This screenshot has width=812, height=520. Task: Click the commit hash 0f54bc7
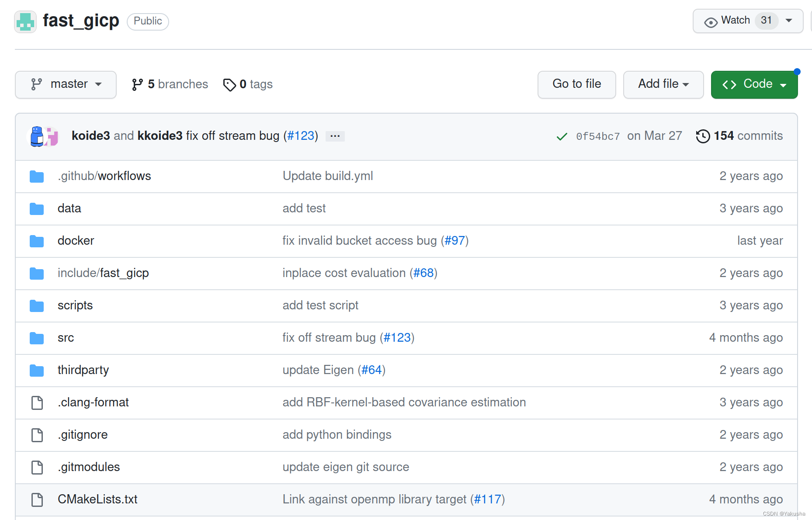pos(597,136)
